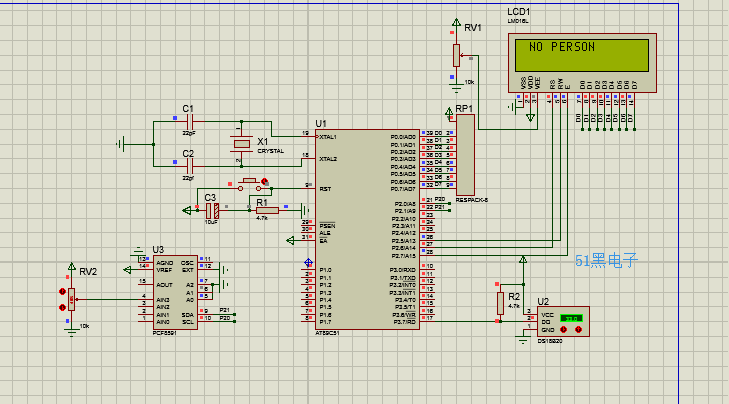The image size is (729, 404).
Task: Select the LCD1 display showing NO PERSON
Action: tap(582, 63)
